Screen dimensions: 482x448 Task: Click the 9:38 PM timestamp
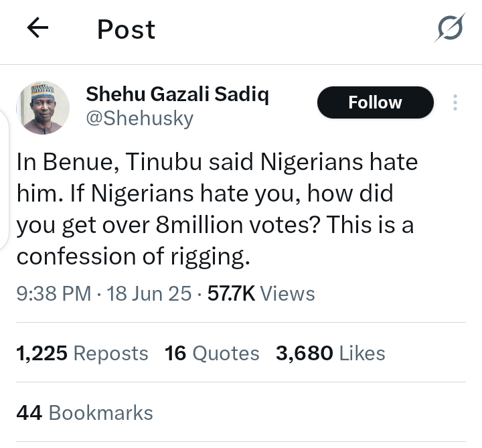pyautogui.click(x=54, y=293)
